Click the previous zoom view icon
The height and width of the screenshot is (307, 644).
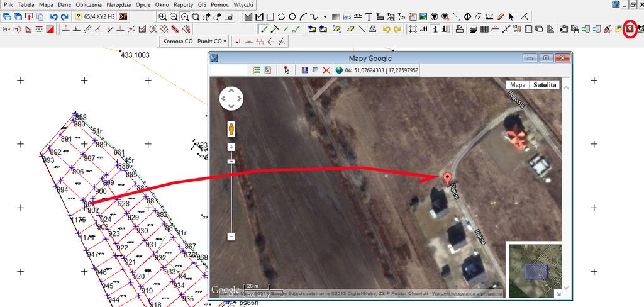[x=206, y=17]
